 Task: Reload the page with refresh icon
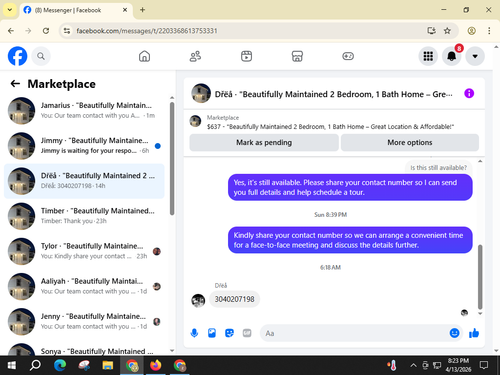tap(46, 31)
